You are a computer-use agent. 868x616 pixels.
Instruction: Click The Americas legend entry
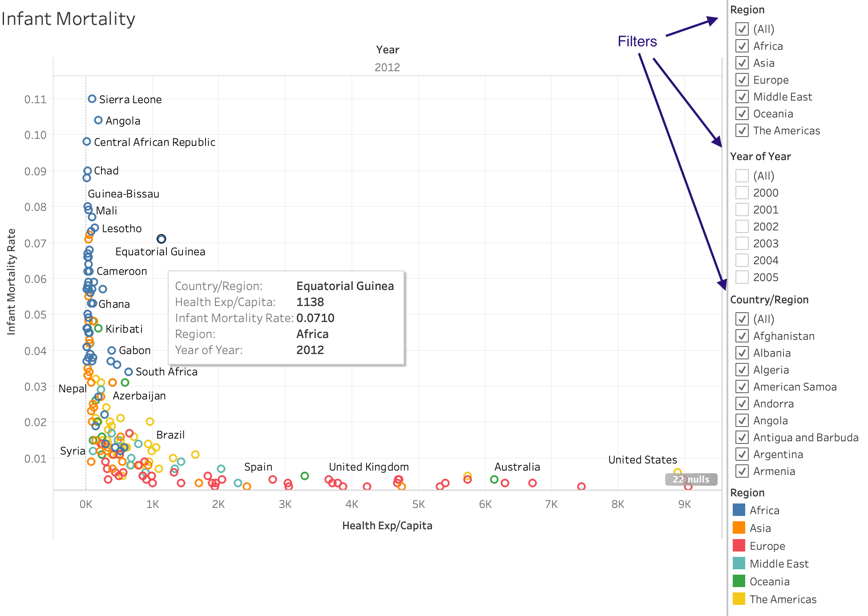pos(783,599)
